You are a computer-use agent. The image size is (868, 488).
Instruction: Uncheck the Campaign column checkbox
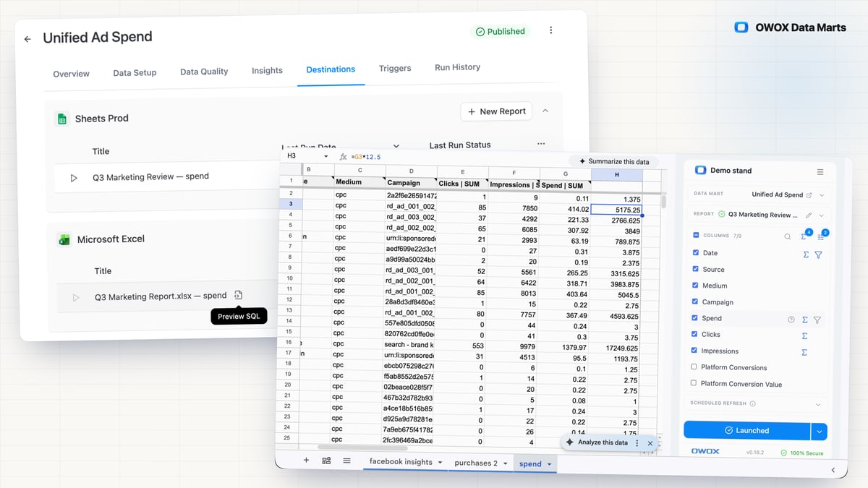click(x=696, y=301)
